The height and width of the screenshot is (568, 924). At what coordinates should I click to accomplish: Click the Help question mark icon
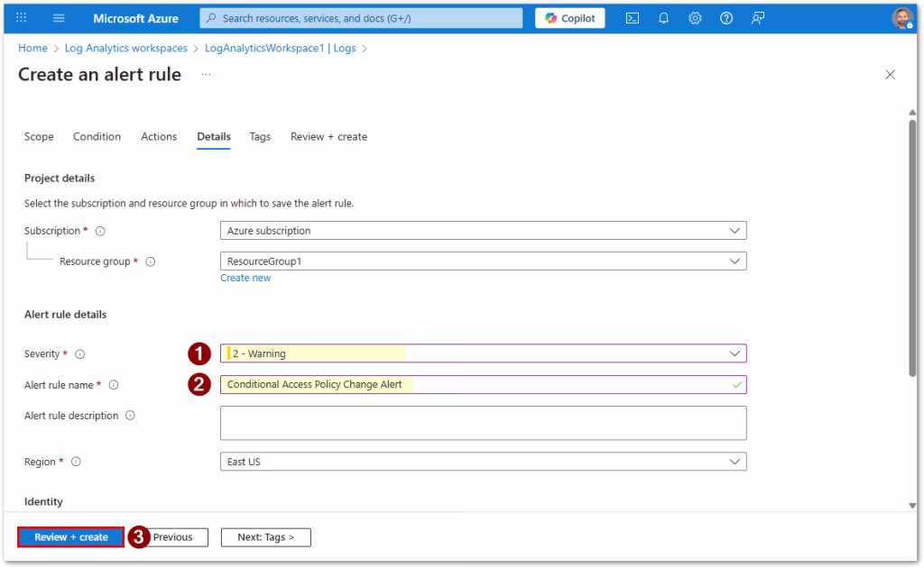pyautogui.click(x=726, y=18)
